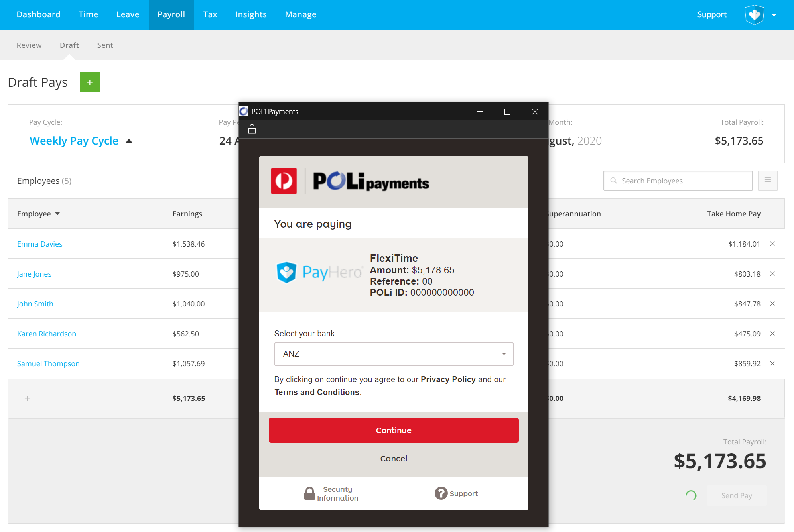Viewport: 794px width, 532px height.
Task: Click the Support label in POLi footer
Action: click(x=463, y=493)
